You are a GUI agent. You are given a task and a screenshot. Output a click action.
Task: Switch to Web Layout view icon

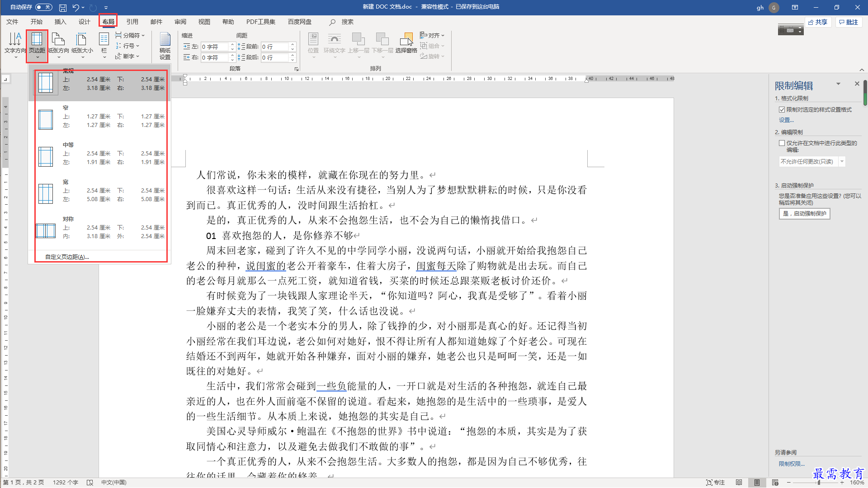[775, 483]
